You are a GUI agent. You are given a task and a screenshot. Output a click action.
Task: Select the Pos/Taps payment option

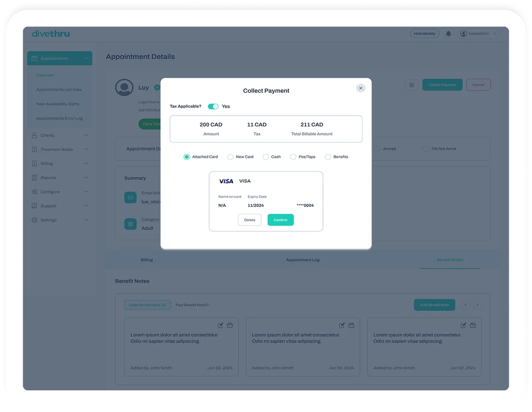pyautogui.click(x=293, y=157)
